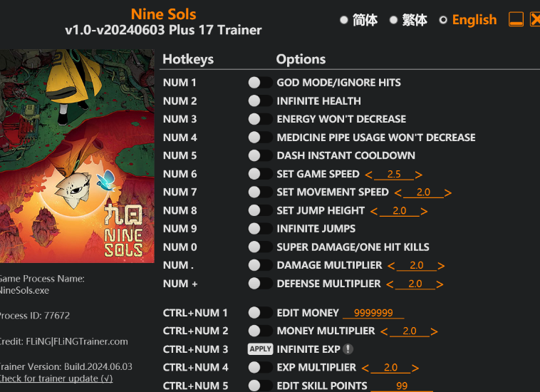Increase movement speed with right arrow

coord(448,193)
